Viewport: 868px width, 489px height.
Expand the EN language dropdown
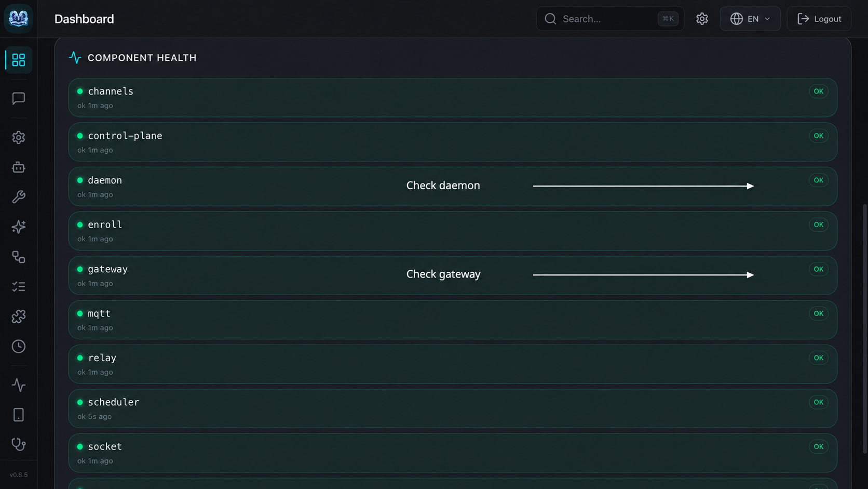[750, 19]
